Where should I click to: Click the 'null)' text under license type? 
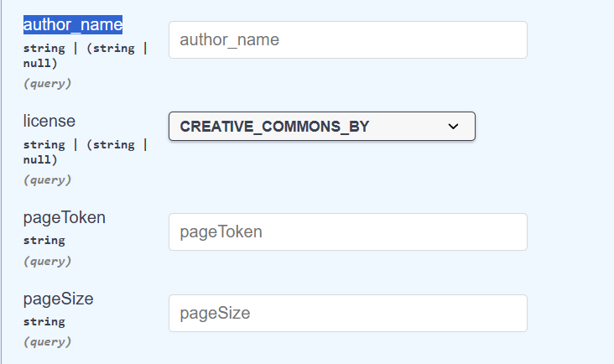pyautogui.click(x=40, y=159)
